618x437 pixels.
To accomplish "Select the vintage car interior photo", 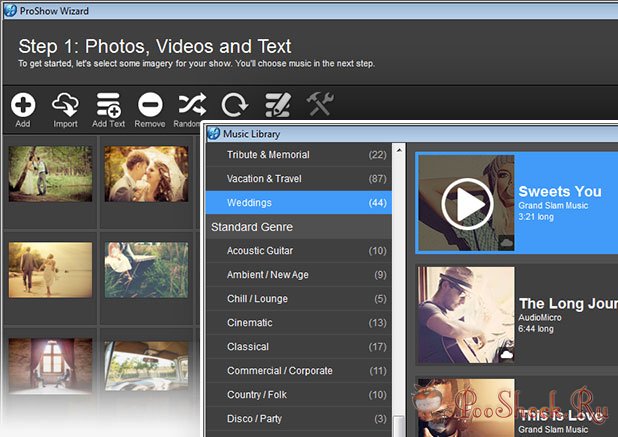I will point(146,366).
